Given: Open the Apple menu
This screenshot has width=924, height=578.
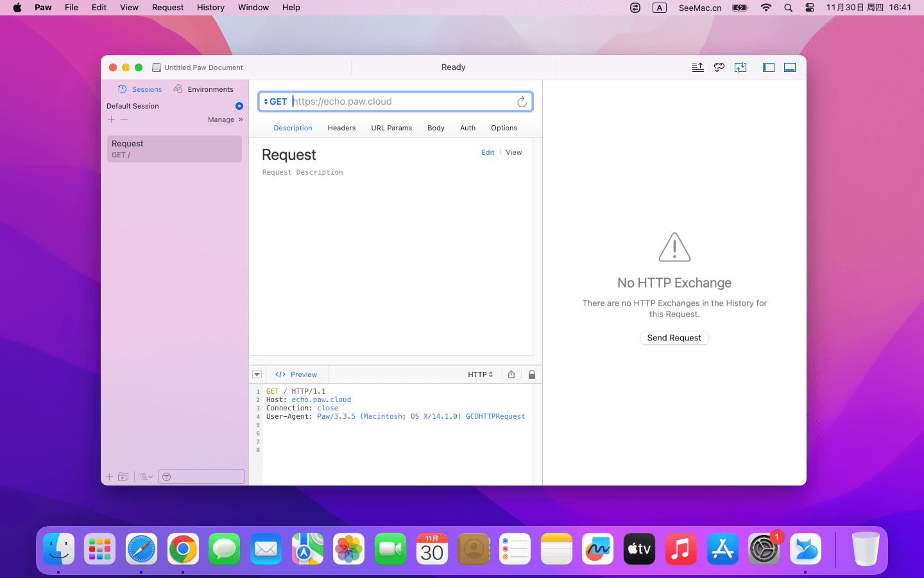Looking at the screenshot, I should point(17,8).
